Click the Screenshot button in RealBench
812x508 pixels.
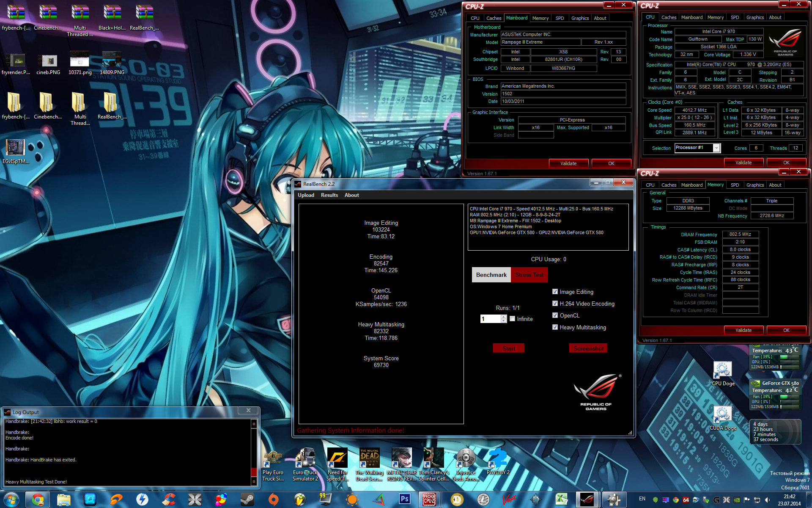pos(588,348)
